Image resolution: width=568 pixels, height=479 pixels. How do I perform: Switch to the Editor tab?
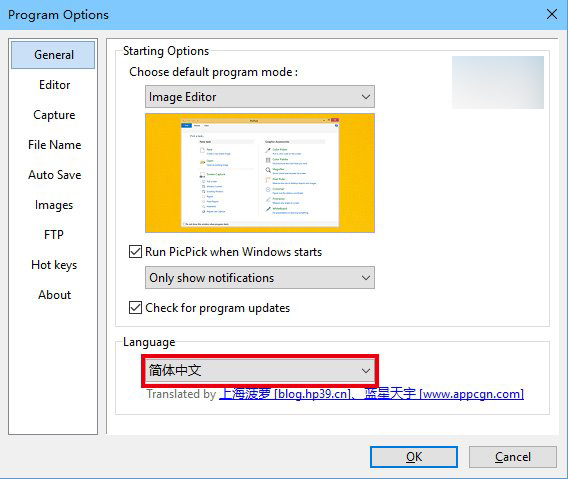pyautogui.click(x=54, y=85)
